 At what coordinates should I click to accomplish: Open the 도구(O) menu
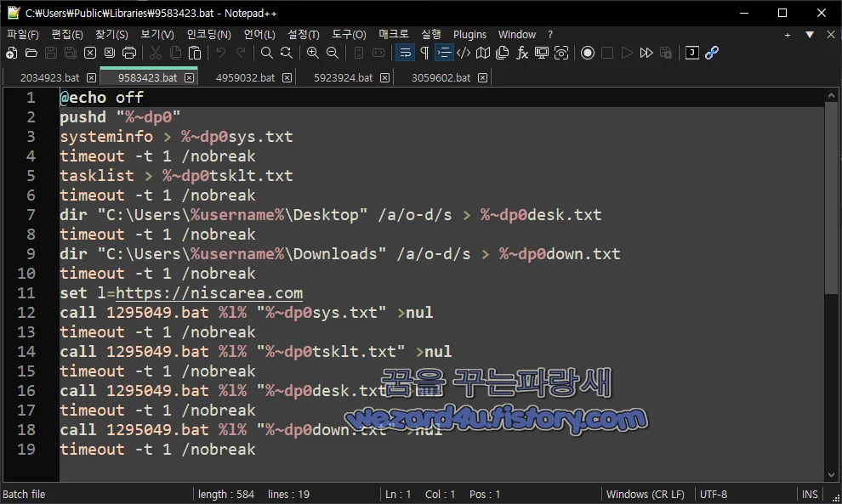349,34
